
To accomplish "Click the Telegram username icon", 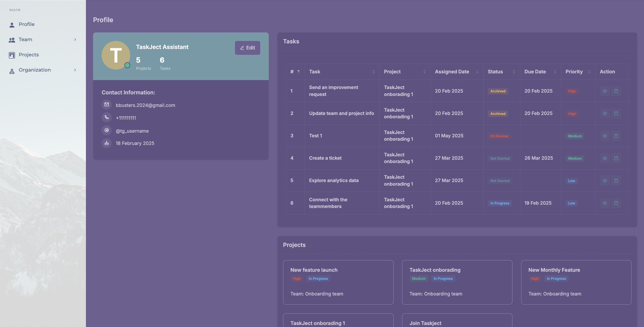I will 107,130.
